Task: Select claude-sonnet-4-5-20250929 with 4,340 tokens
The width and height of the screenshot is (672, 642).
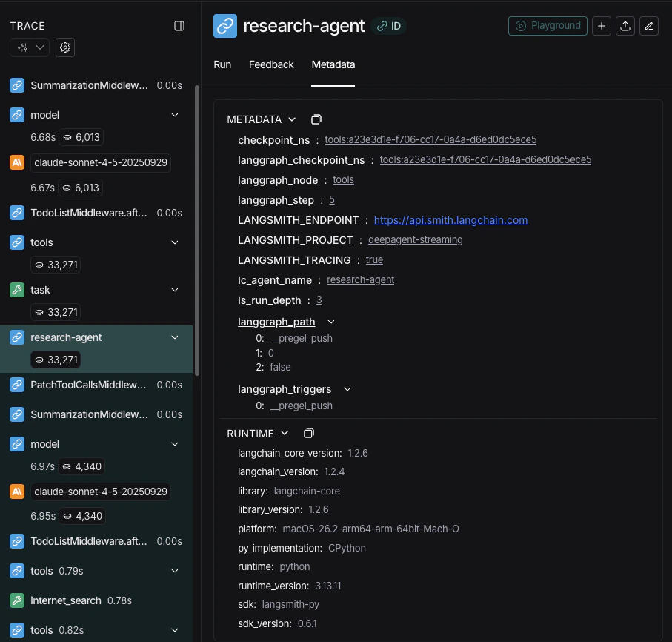Action: pos(101,492)
